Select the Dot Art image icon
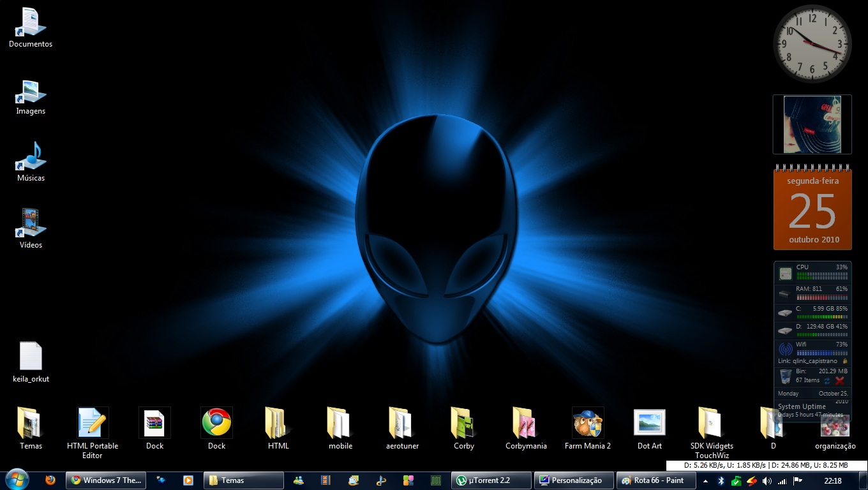This screenshot has height=490, width=868. [x=650, y=422]
